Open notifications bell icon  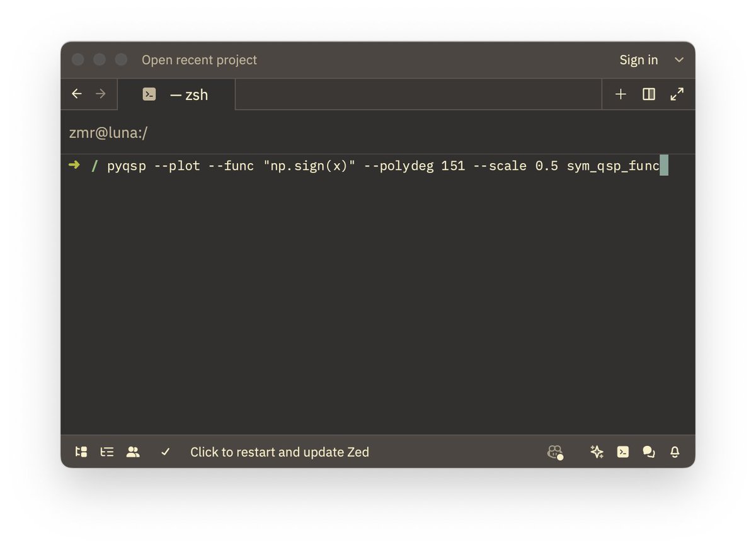pyautogui.click(x=675, y=452)
